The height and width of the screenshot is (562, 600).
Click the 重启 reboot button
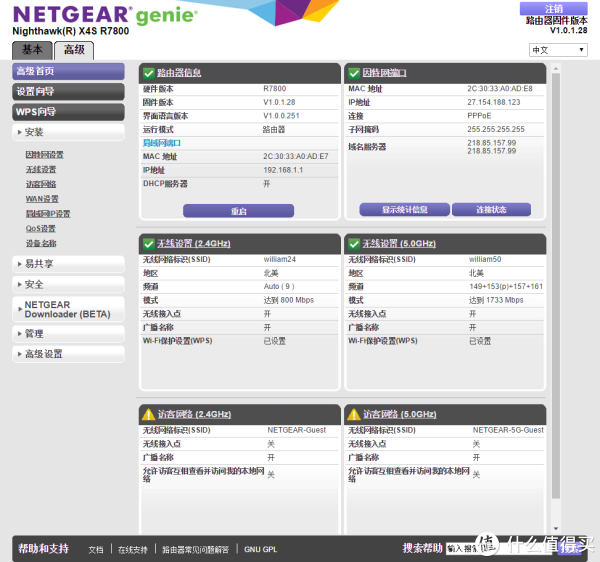[x=238, y=211]
